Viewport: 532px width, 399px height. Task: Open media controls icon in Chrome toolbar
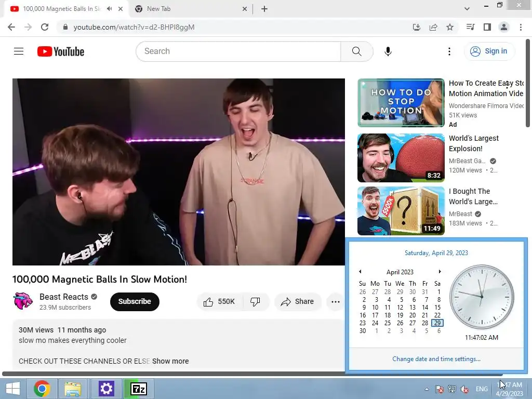(x=470, y=27)
